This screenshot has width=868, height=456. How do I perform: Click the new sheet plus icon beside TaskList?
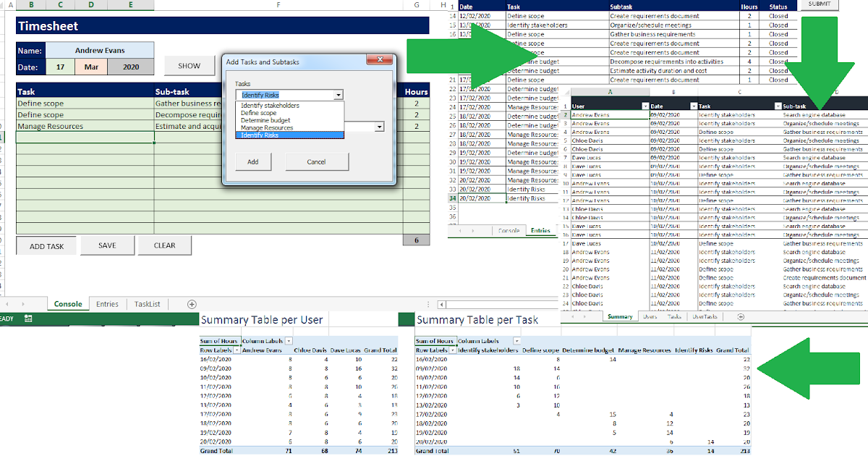click(x=192, y=303)
